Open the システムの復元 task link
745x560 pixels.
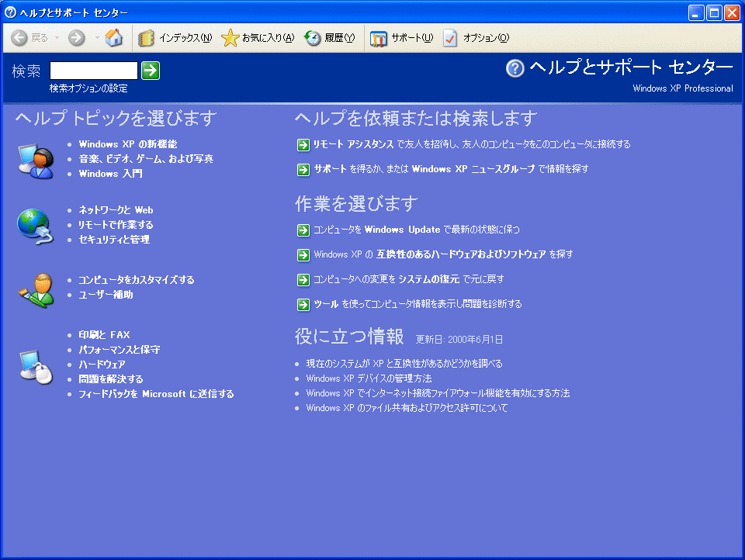tap(429, 279)
